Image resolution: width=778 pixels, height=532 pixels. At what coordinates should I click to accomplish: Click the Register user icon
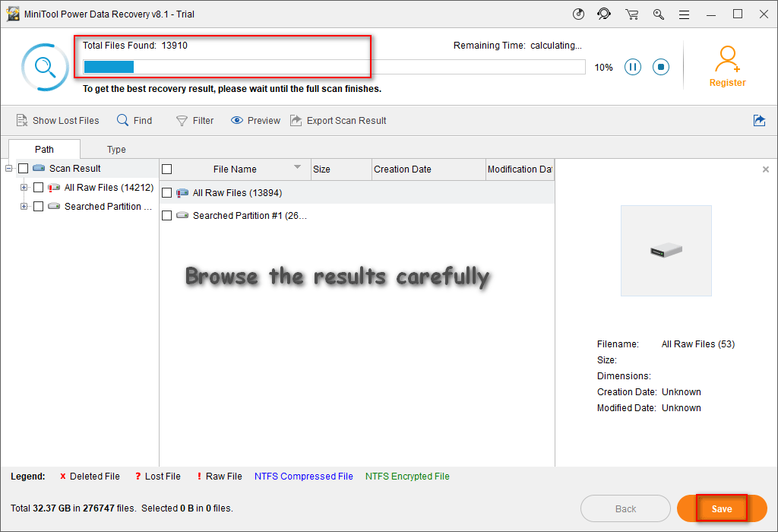point(727,59)
